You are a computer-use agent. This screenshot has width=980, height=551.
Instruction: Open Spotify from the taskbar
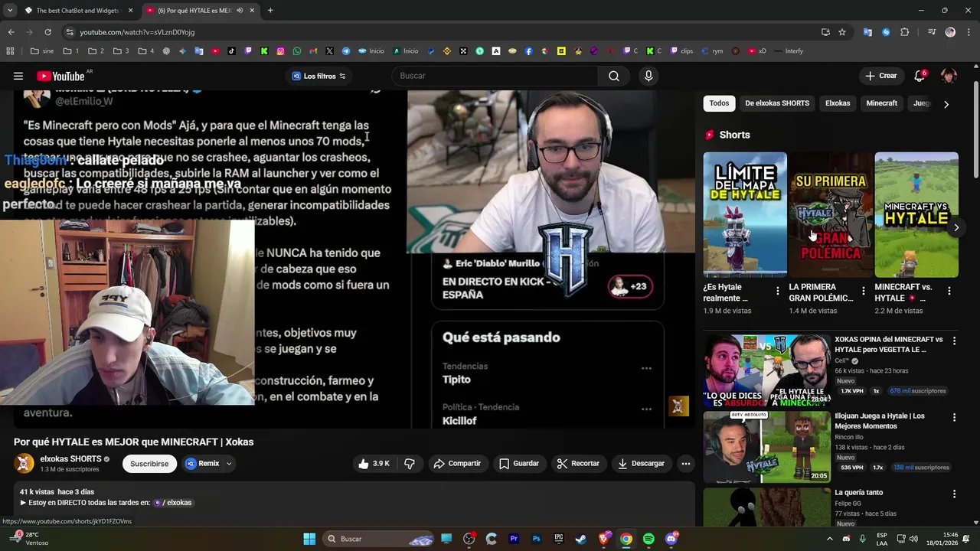648,539
